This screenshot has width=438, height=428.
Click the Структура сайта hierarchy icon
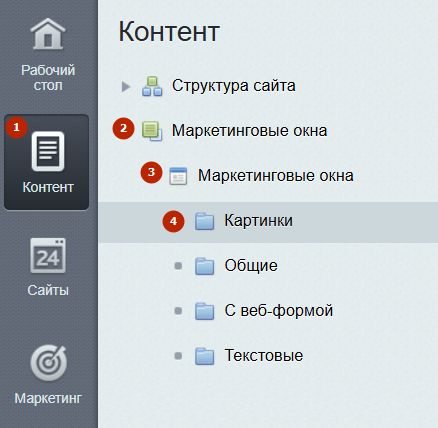152,86
